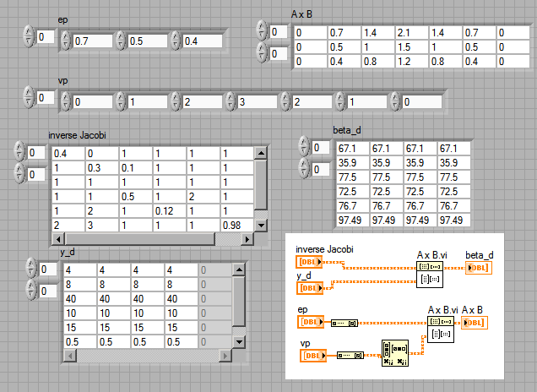Click the stepper beside ep value 0.7
The height and width of the screenshot is (392, 537).
coord(66,41)
